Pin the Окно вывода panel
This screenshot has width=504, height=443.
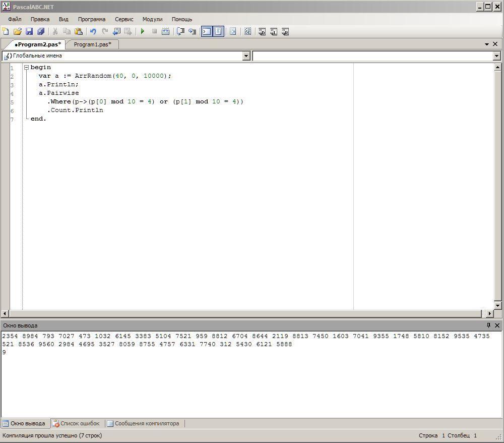coord(488,325)
